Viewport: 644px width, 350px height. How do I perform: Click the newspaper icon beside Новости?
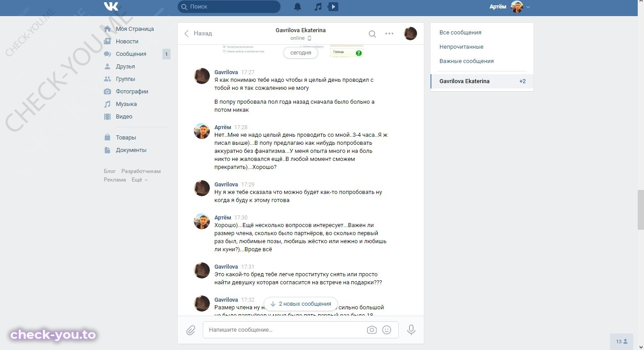(x=107, y=42)
